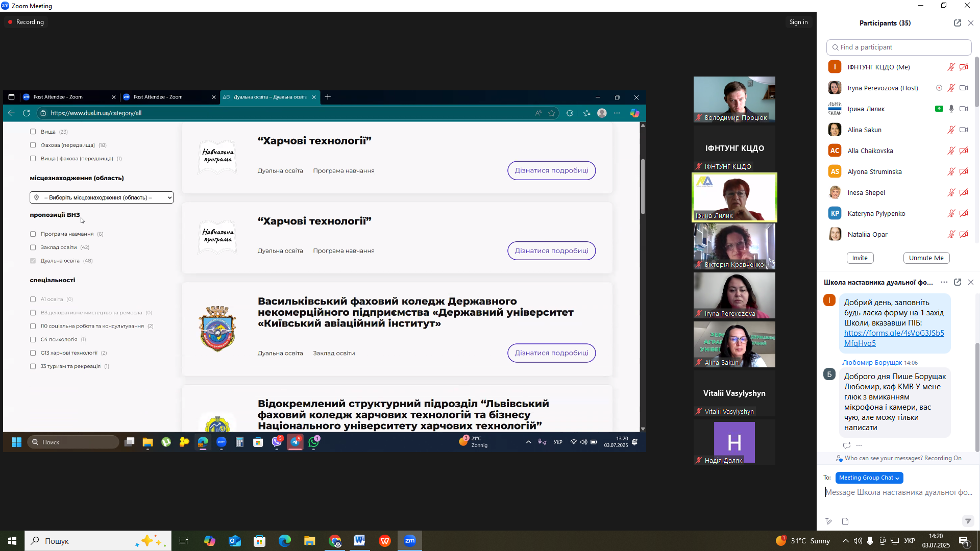Expand the shared screen's tray hidden icons
980x551 pixels.
(x=528, y=442)
